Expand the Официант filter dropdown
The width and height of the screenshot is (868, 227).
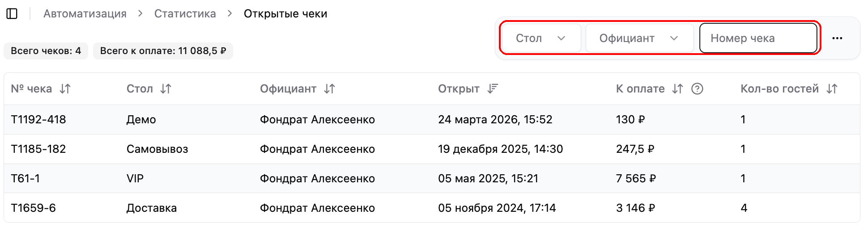[x=639, y=38]
